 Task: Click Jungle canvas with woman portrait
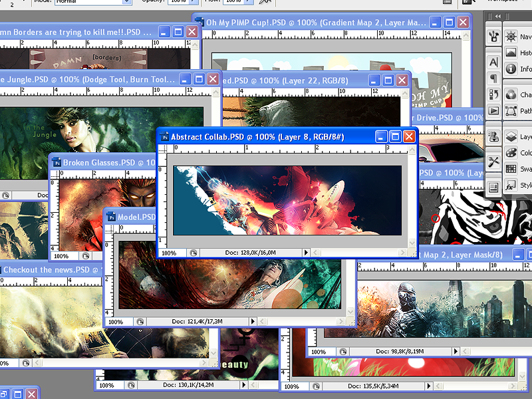pos(102,130)
